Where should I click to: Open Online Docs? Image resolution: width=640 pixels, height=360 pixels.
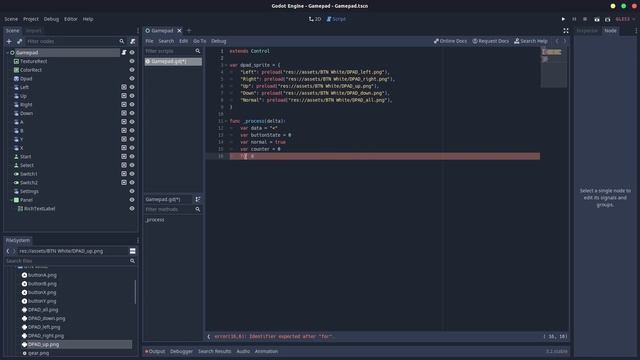(450, 41)
